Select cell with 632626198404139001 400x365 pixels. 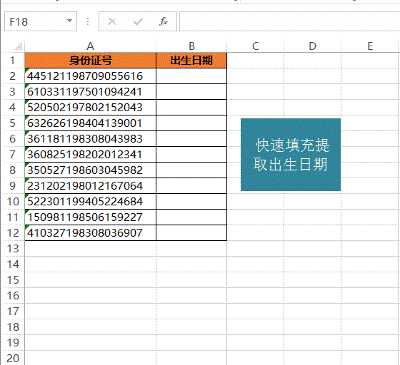coord(90,123)
